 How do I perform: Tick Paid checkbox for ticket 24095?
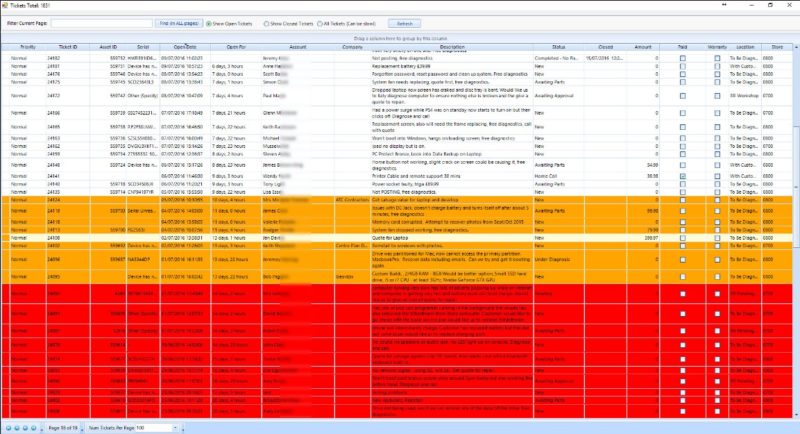coord(683,276)
